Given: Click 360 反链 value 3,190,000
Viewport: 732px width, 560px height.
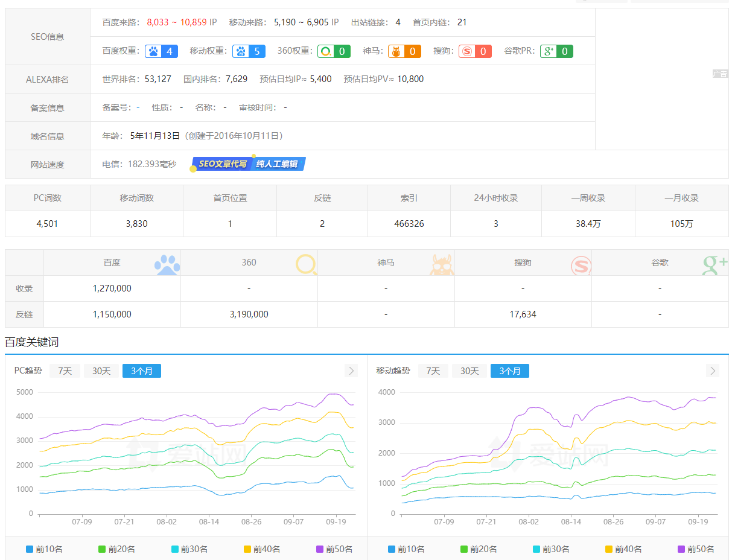Looking at the screenshot, I should click(249, 314).
